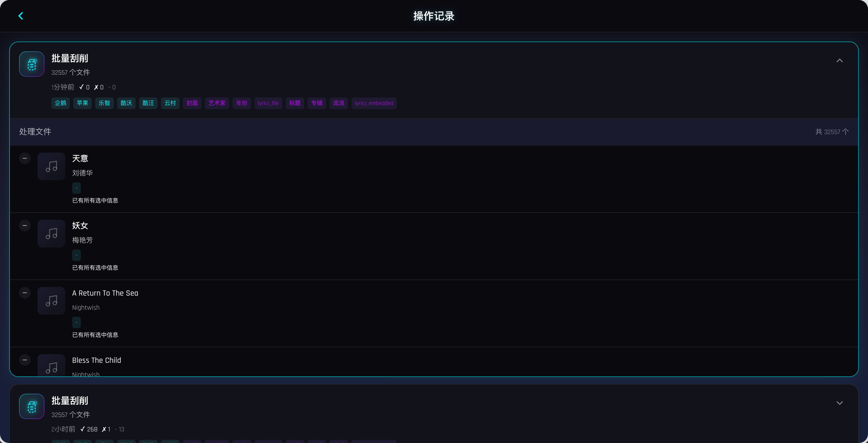868x443 pixels.
Task: Select the 酷汪 source tag
Action: (148, 103)
